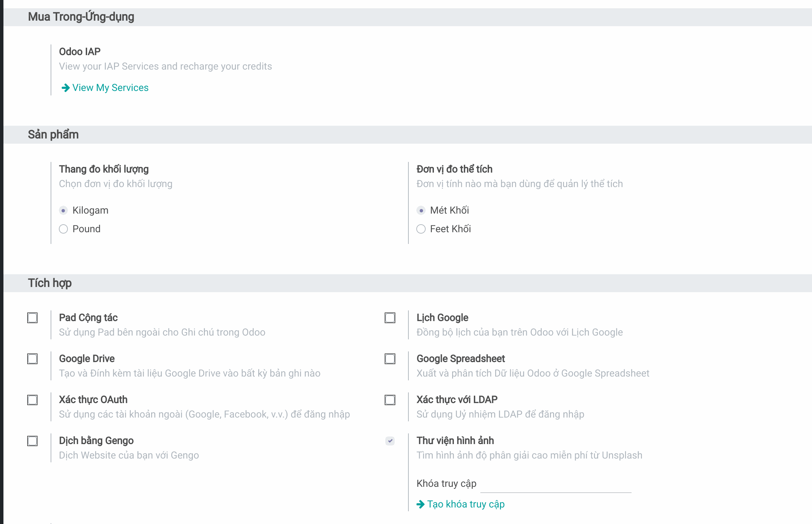Click the Khóa truy cập input field
812x524 pixels.
[x=555, y=485]
